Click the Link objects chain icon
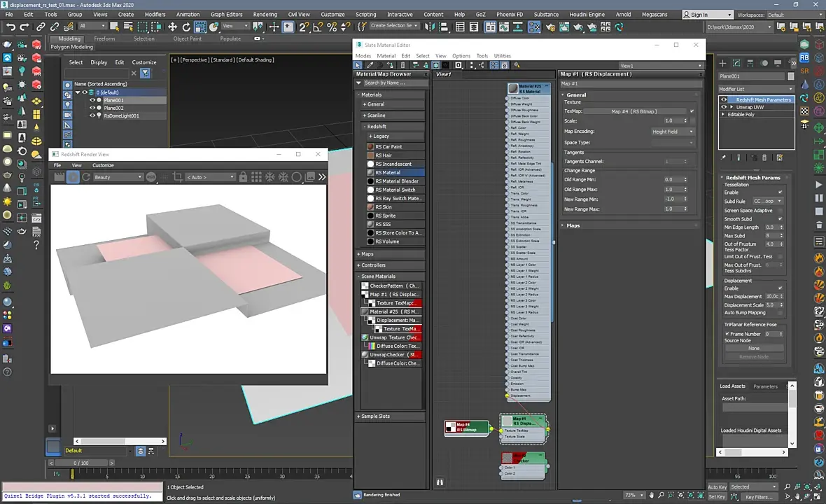The width and height of the screenshot is (826, 504). pos(41,27)
